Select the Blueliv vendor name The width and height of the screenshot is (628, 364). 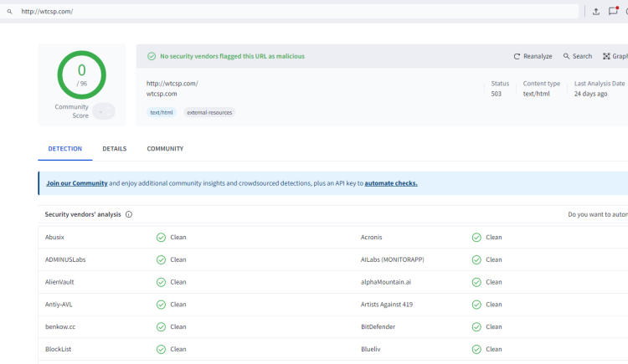pos(370,350)
